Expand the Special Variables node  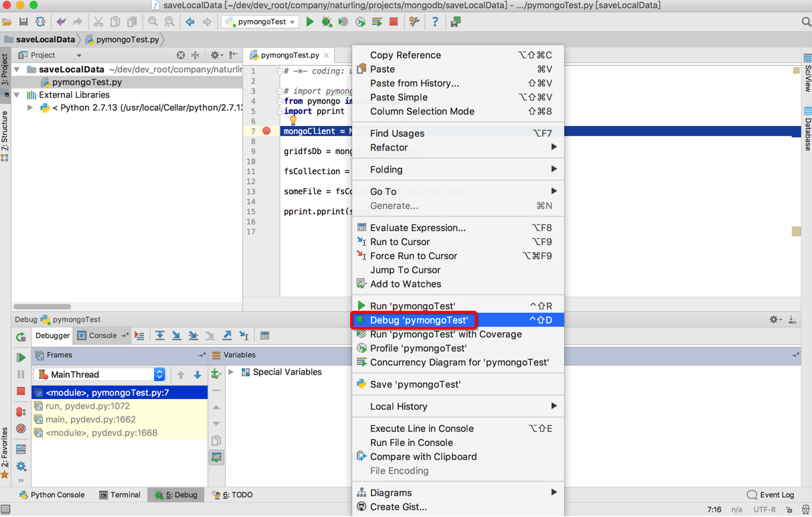(x=231, y=372)
